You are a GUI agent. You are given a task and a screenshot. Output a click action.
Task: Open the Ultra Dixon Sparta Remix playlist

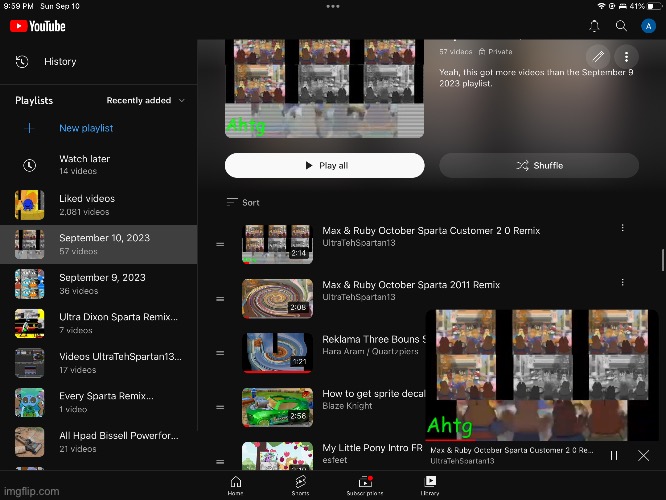(99, 323)
